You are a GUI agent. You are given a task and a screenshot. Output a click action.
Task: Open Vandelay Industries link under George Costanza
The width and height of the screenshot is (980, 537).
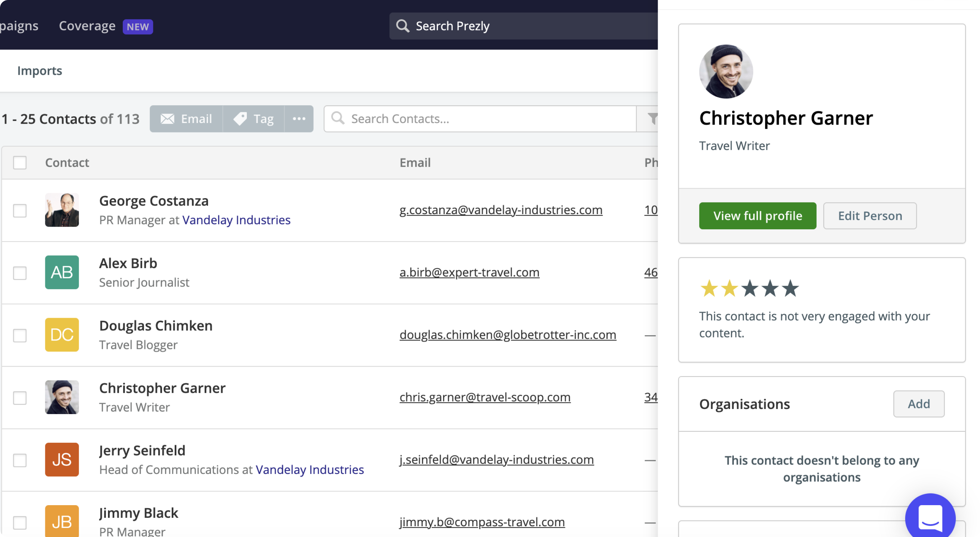point(236,220)
